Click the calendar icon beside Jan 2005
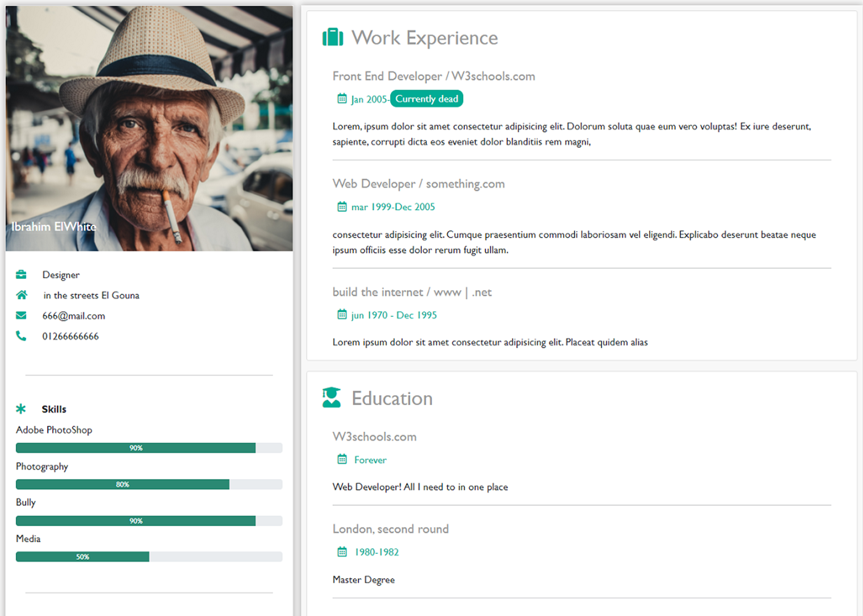This screenshot has height=616, width=863. (342, 99)
